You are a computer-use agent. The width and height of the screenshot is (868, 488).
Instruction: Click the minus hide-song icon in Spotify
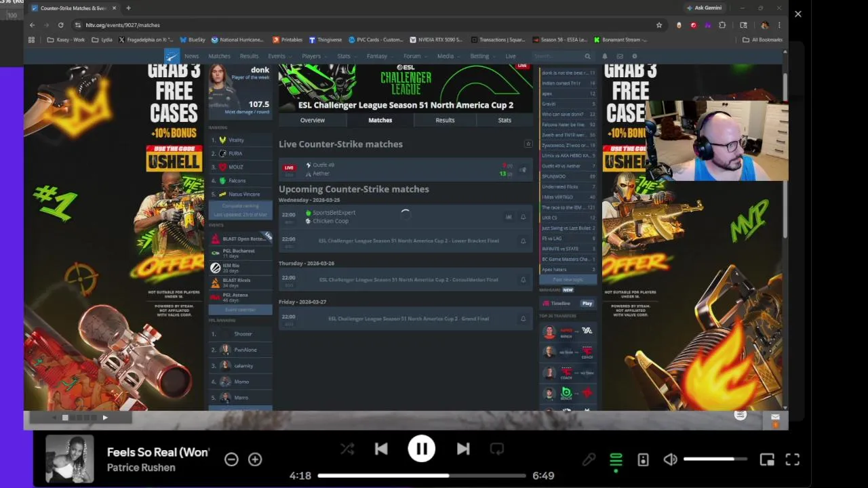point(231,460)
